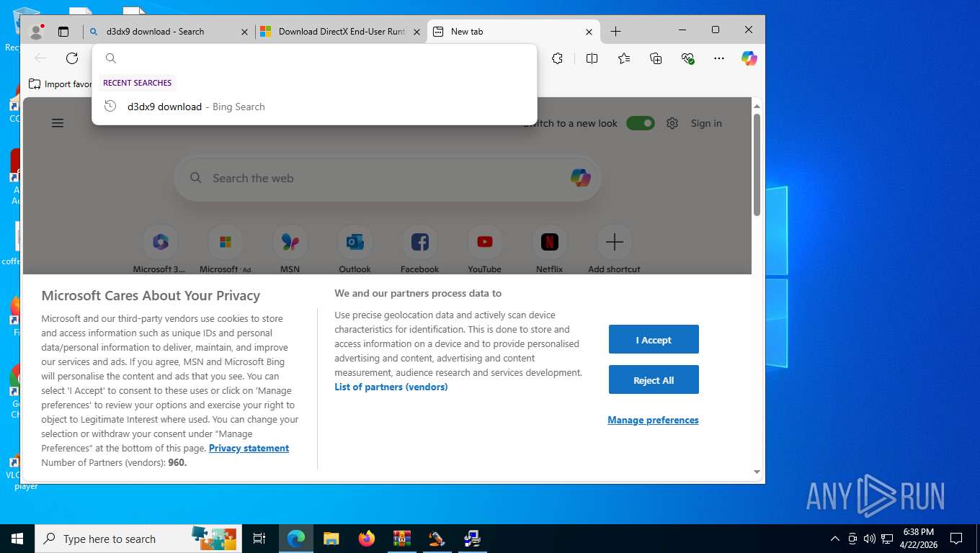This screenshot has width=980, height=553.
Task: Open the notification center icon
Action: (x=956, y=539)
